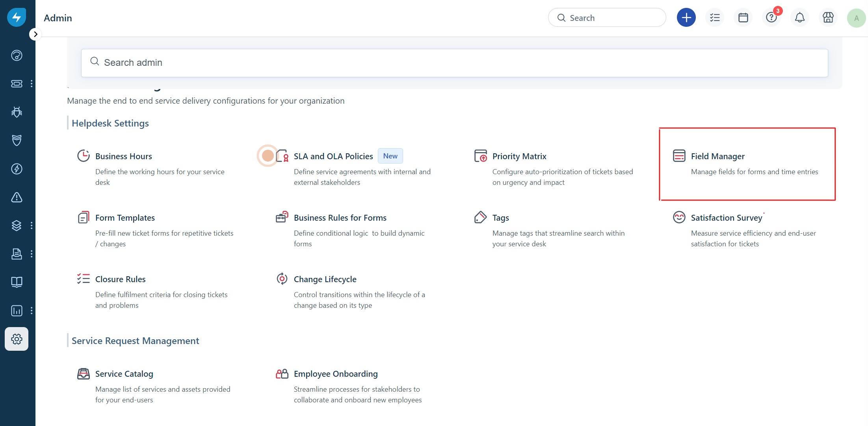The image size is (868, 426).
Task: Select the Admin gear icon in sidebar
Action: click(17, 339)
